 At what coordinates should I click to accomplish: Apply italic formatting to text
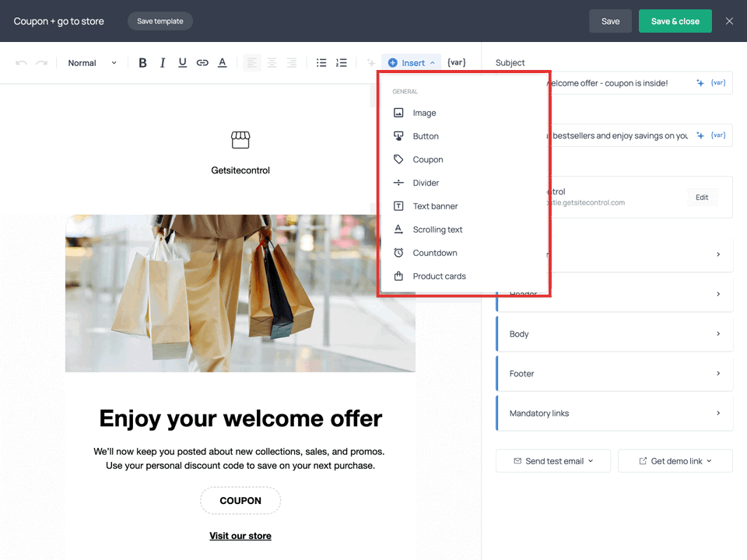click(x=163, y=62)
